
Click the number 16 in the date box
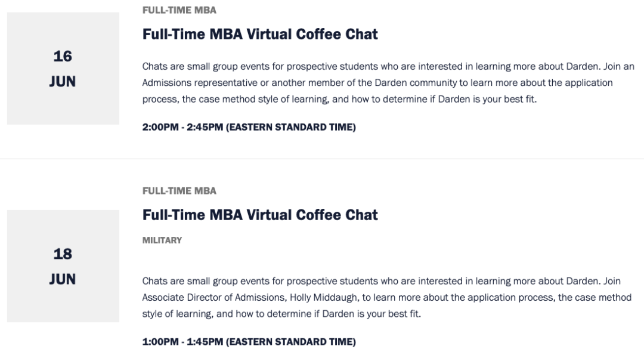coord(63,56)
